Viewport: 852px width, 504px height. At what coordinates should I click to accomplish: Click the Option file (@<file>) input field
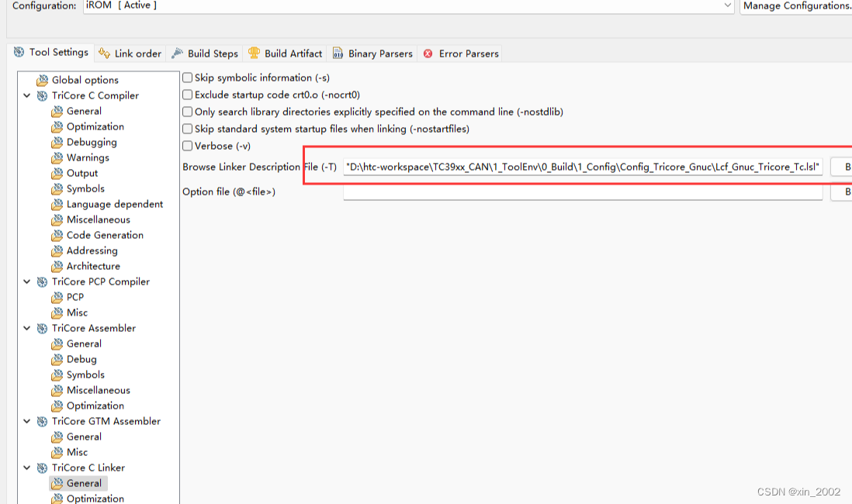click(583, 192)
